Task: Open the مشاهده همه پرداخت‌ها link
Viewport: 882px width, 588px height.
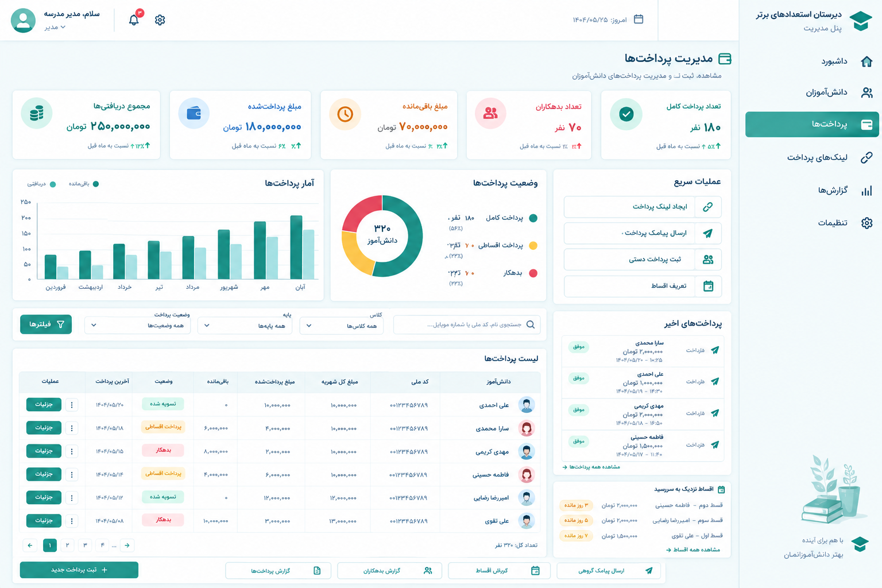Action: 591,467
